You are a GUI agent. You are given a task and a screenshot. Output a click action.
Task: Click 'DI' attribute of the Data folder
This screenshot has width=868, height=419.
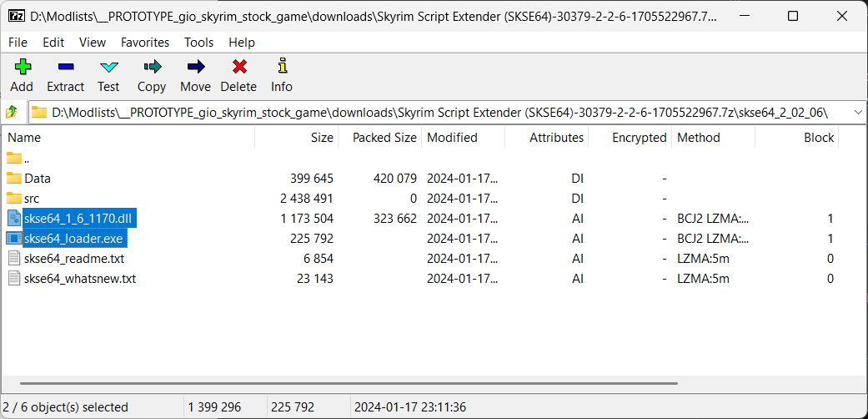click(577, 179)
